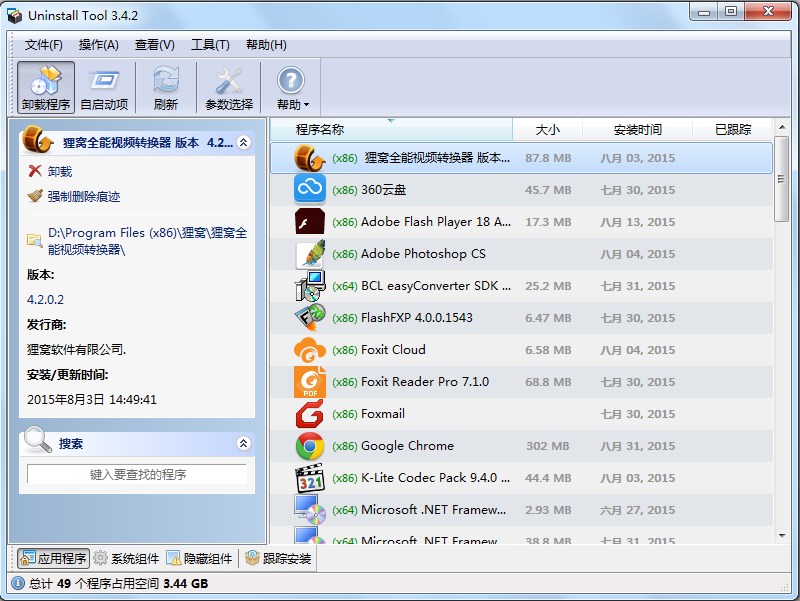Select the Foxit Reader Pro PDF icon
This screenshot has height=601, width=800.
point(310,382)
